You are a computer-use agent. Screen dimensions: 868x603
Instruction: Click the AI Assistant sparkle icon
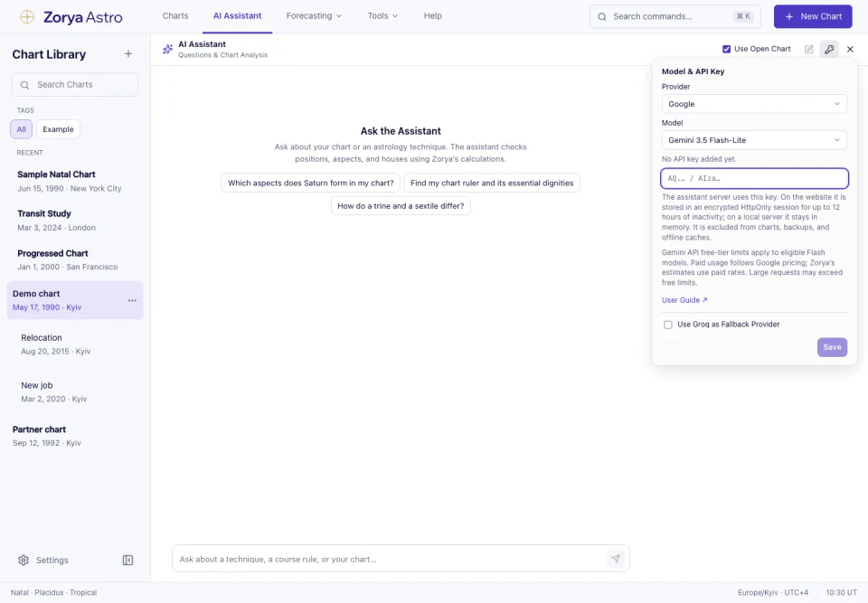(168, 50)
